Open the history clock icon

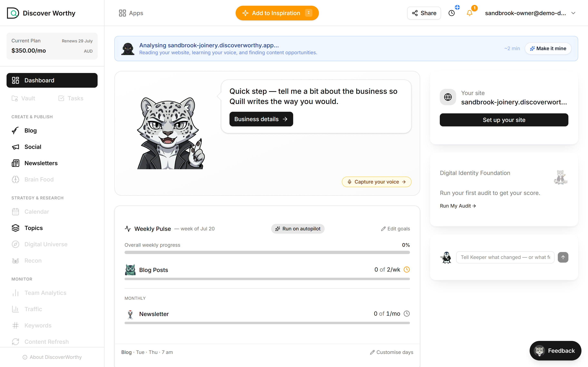(x=451, y=13)
